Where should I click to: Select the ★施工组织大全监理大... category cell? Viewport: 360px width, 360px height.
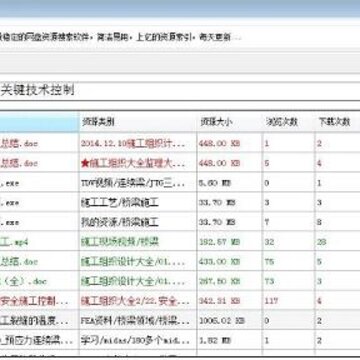pyautogui.click(x=138, y=163)
